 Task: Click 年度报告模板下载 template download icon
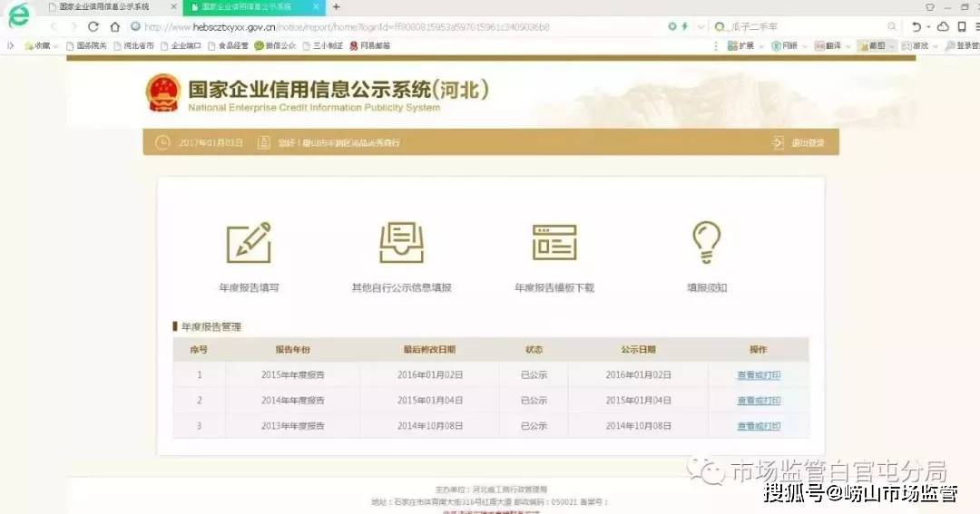tap(554, 243)
